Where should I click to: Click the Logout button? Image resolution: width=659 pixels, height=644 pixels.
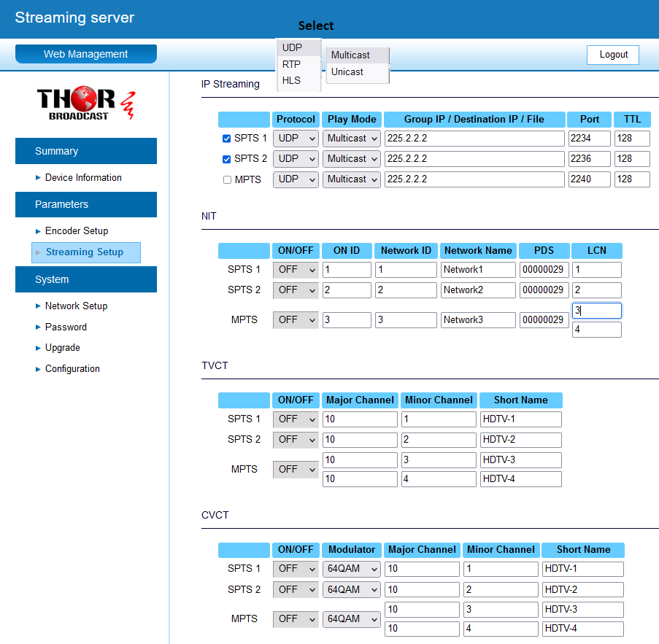[x=612, y=55]
